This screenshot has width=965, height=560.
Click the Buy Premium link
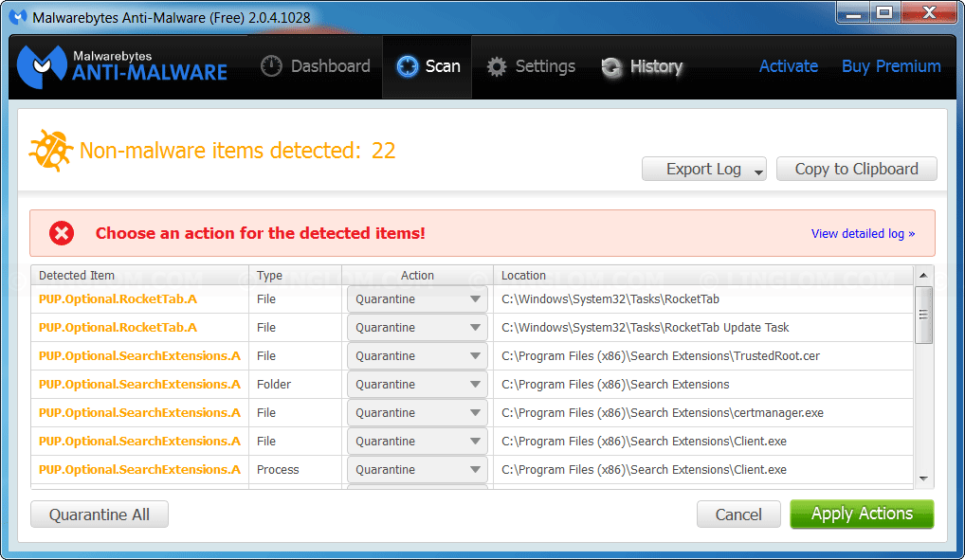tap(891, 65)
